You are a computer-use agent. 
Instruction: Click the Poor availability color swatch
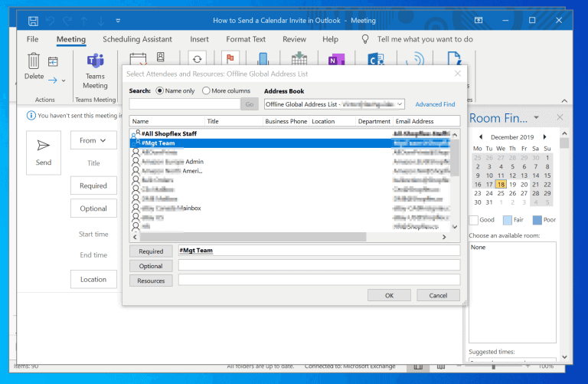click(536, 220)
